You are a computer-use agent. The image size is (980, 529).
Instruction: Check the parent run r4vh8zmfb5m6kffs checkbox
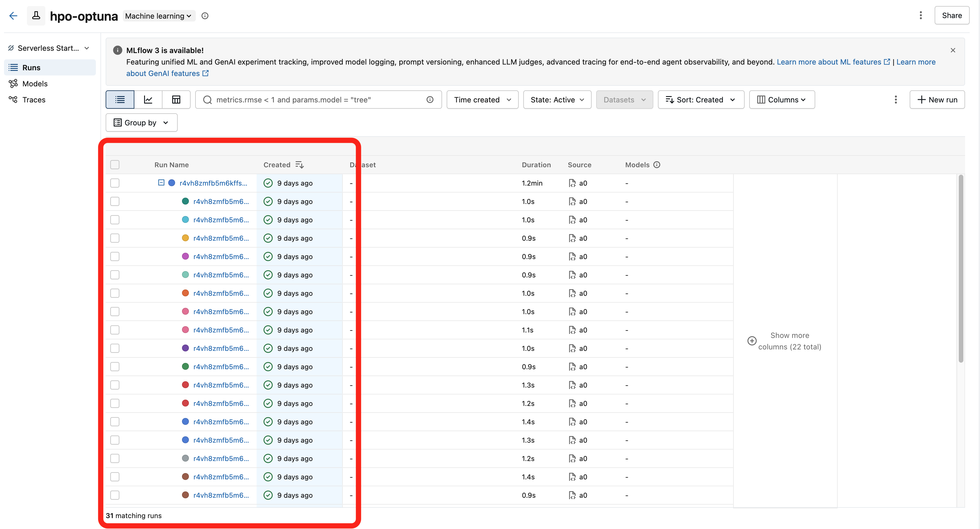point(115,183)
